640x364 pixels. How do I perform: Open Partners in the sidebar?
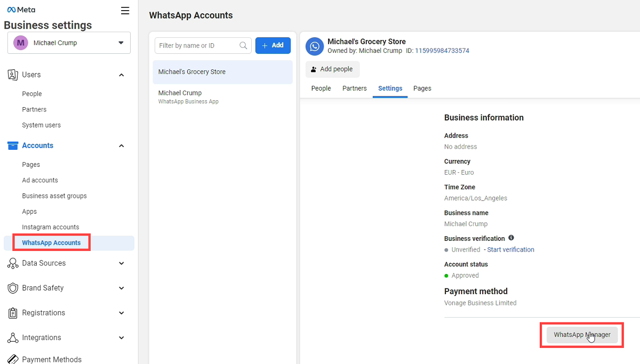34,109
